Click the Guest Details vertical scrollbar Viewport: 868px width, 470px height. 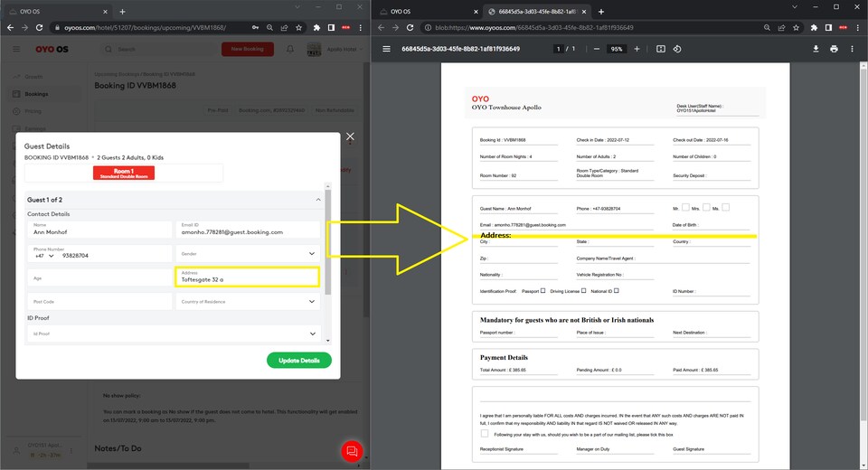pos(327,244)
